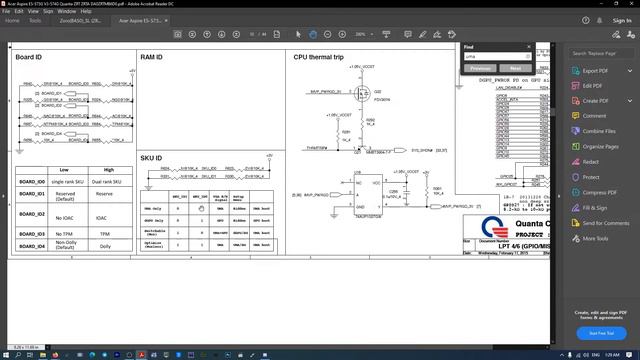Open the File menu
640x360 pixels.
coord(6,11)
